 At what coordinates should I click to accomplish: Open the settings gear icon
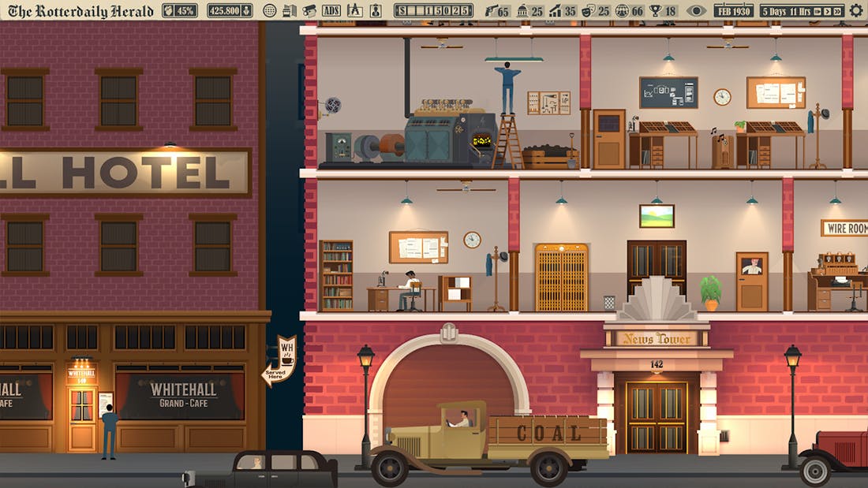856,10
